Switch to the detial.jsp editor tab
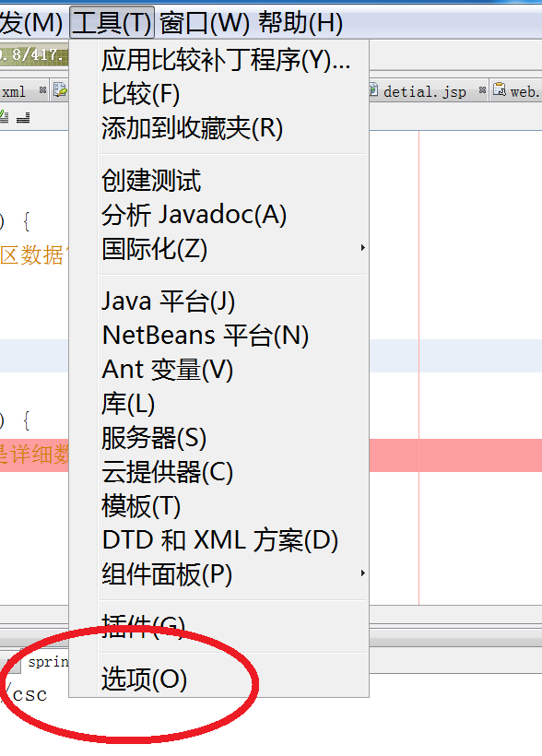Screen dimensions: 542x756 pyautogui.click(x=424, y=91)
